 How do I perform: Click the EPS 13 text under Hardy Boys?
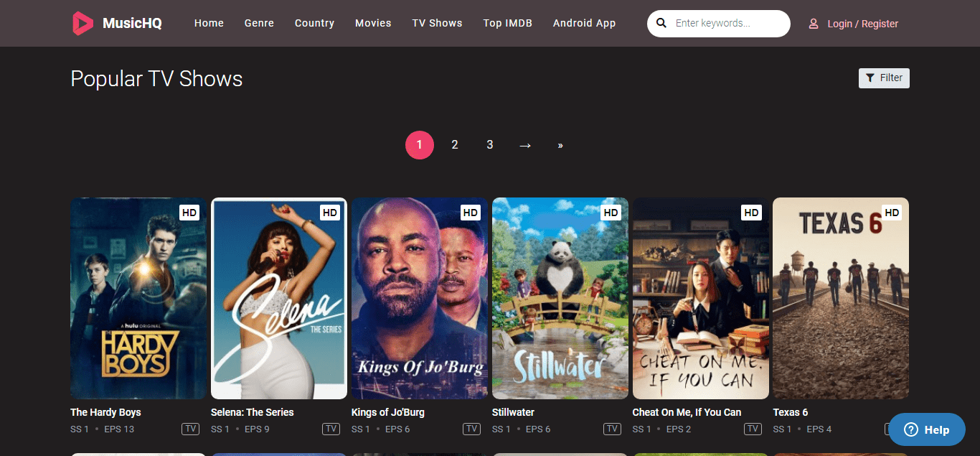(119, 429)
